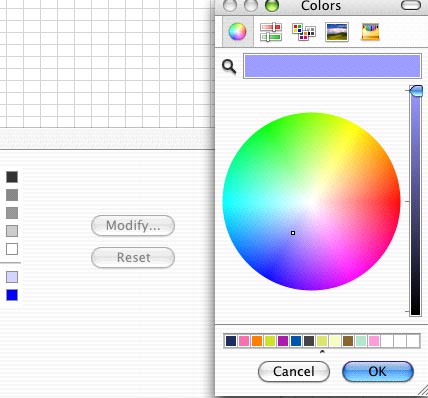Pick the orange saved swatch
Image resolution: width=428 pixels, height=398 pixels.
[257, 341]
